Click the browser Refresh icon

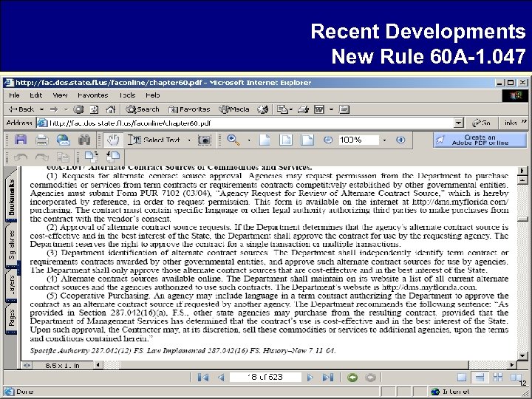(95, 109)
